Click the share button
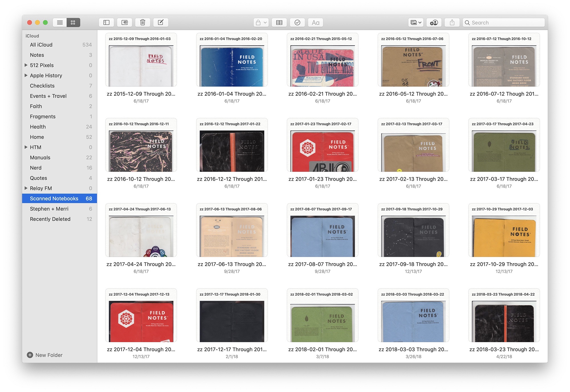Screen dimensions: 570x392 [452, 23]
